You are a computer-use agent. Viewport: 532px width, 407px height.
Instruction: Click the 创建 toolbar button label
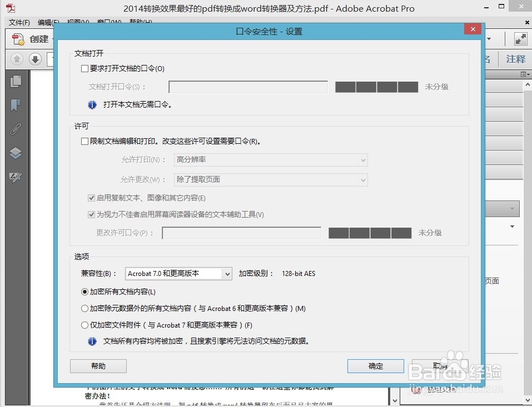(x=39, y=39)
